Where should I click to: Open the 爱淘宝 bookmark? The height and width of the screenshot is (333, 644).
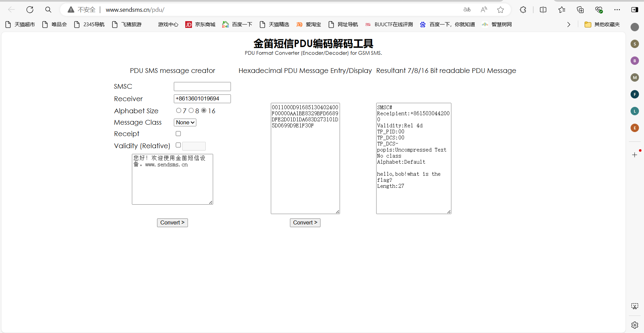309,25
